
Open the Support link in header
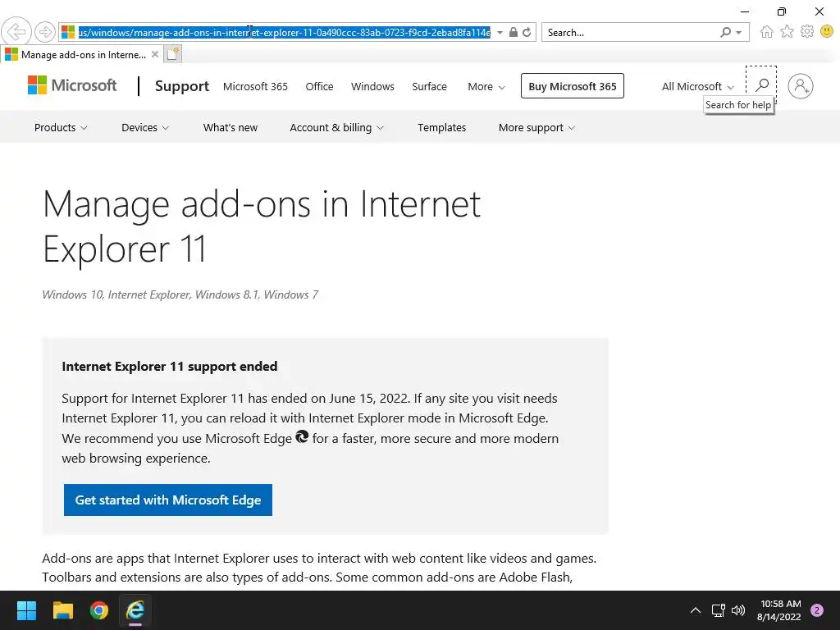click(x=181, y=85)
